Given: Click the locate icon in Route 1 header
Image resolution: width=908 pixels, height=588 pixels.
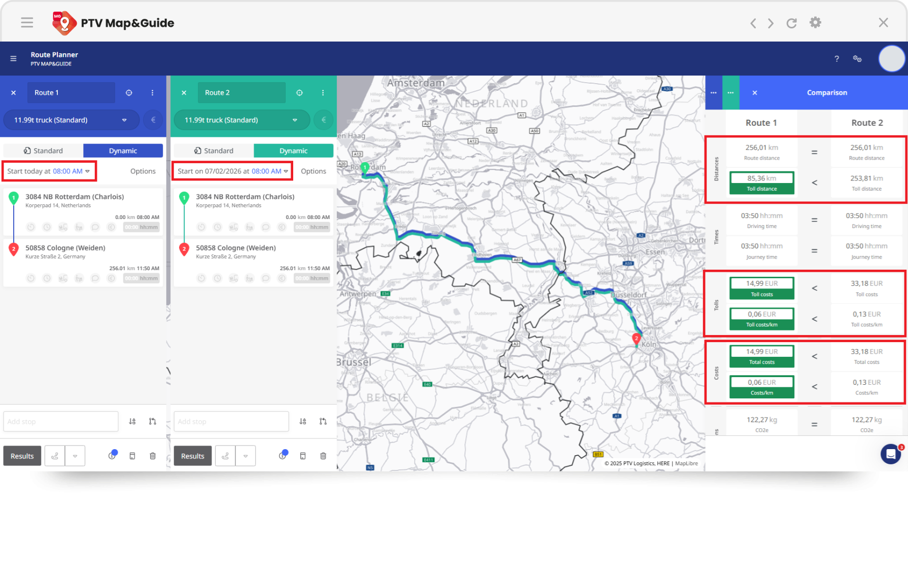Looking at the screenshot, I should coord(129,93).
